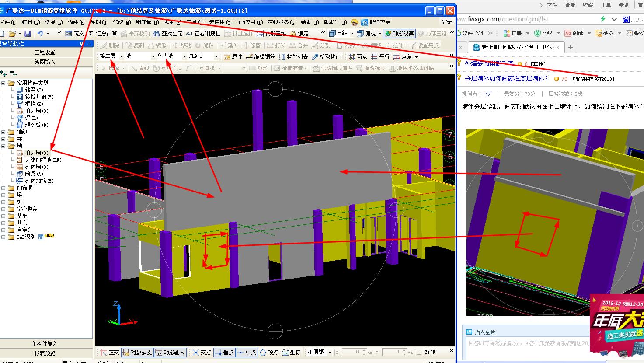
Task: Choose 平行 parallel axis tool
Action: 380,56
